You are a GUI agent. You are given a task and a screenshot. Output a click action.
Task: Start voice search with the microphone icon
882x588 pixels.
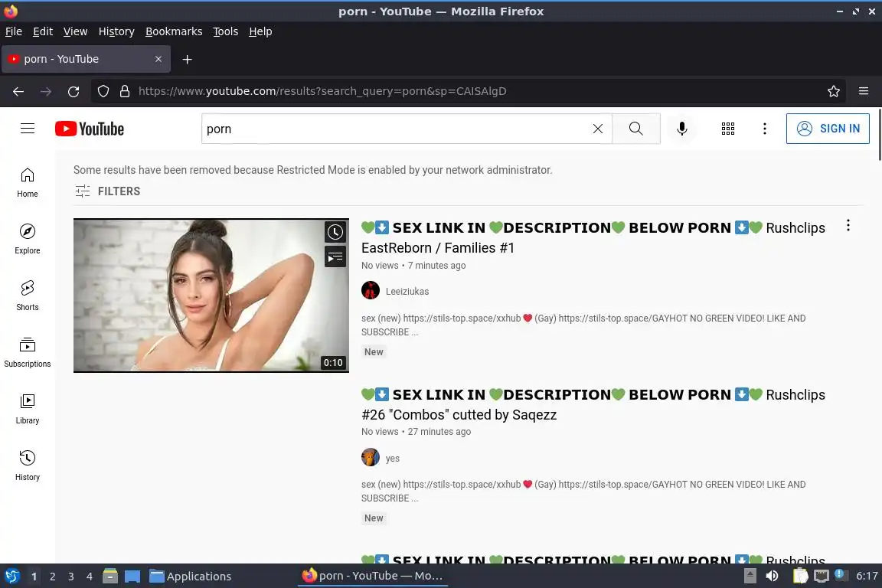click(x=681, y=129)
